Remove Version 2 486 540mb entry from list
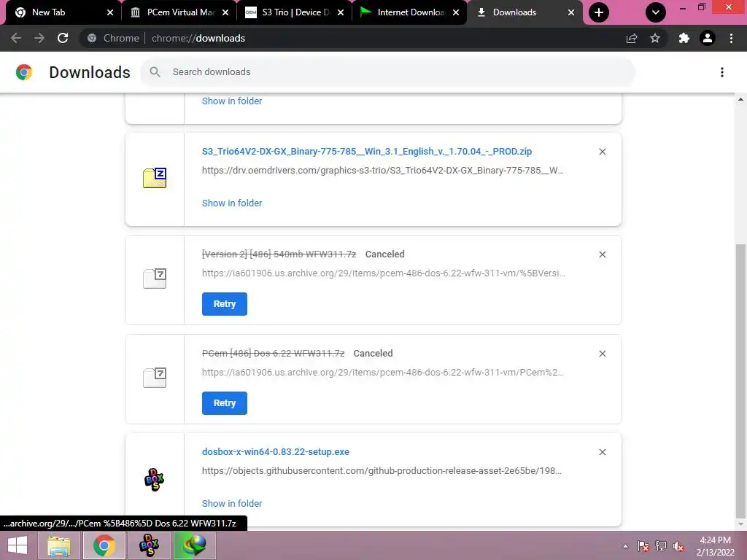The width and height of the screenshot is (747, 560). (x=602, y=254)
